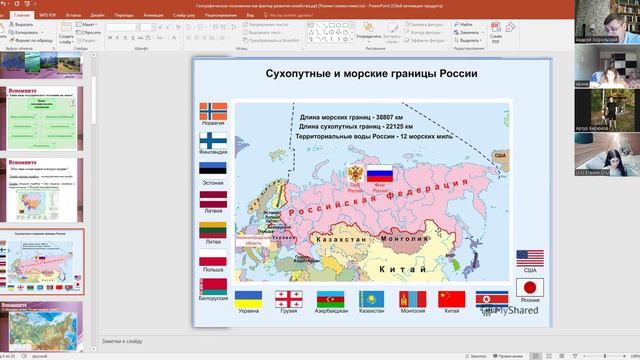The image size is (640, 360).
Task: Toggle text shadow formatting
Action: [133, 38]
